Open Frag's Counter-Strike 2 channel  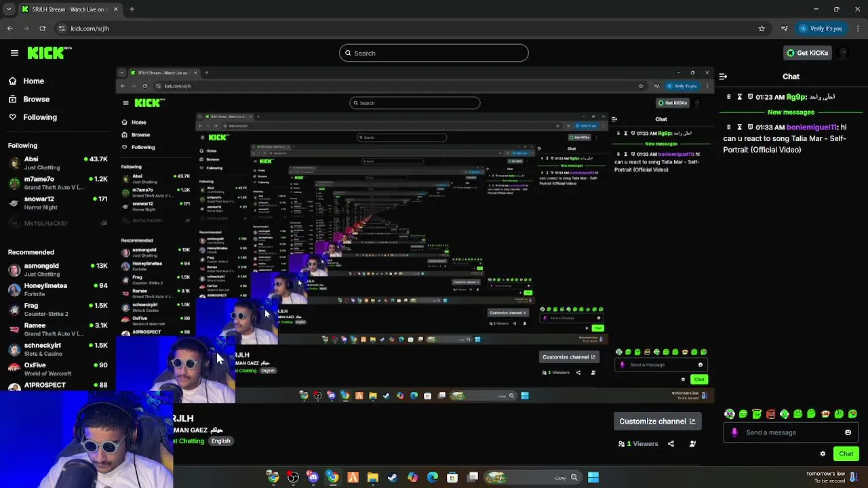pyautogui.click(x=58, y=310)
